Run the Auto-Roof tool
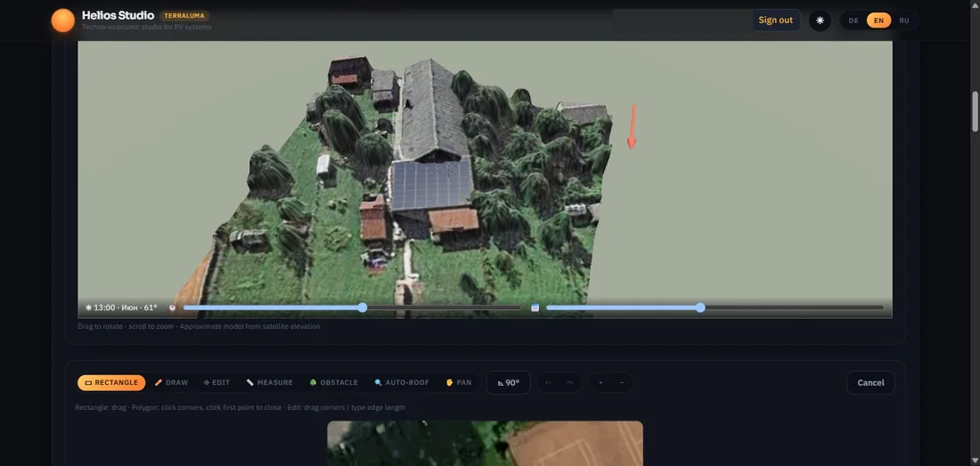980x466 pixels. [402, 382]
